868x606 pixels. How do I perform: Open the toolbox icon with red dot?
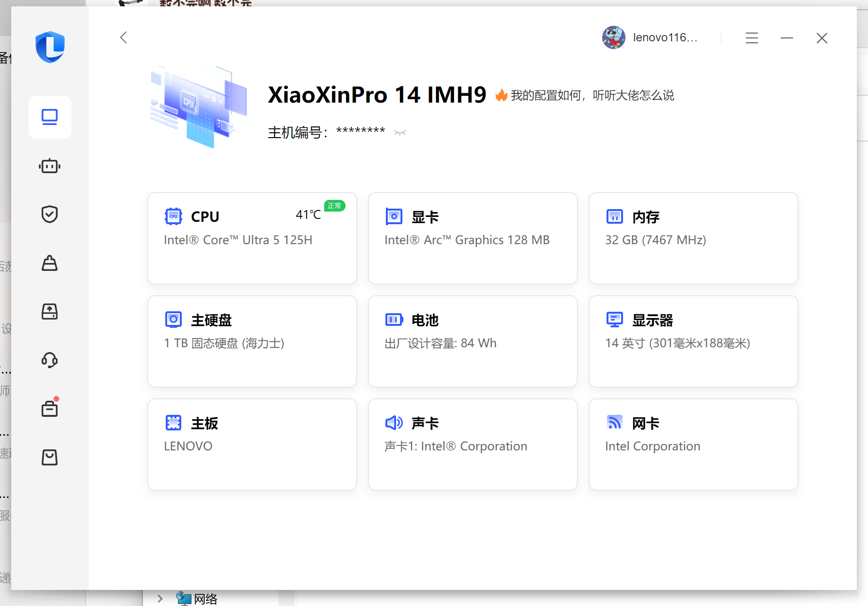pos(50,408)
